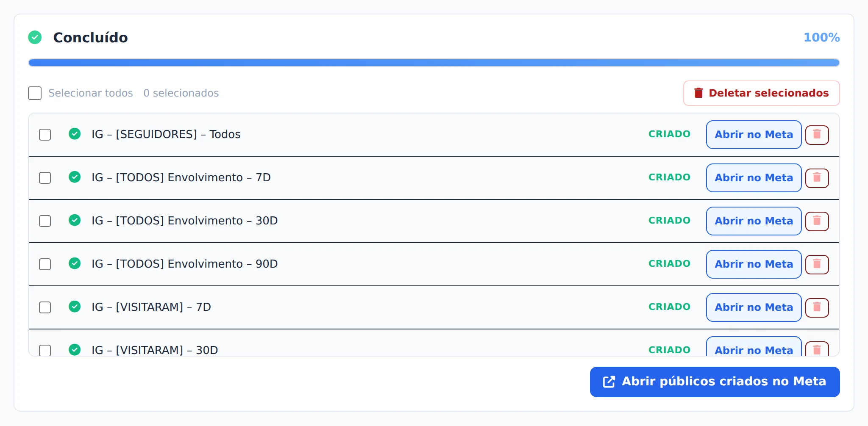The width and height of the screenshot is (868, 426).
Task: Select checkbox for [VISITARAM] – 7D
Action: (45, 307)
